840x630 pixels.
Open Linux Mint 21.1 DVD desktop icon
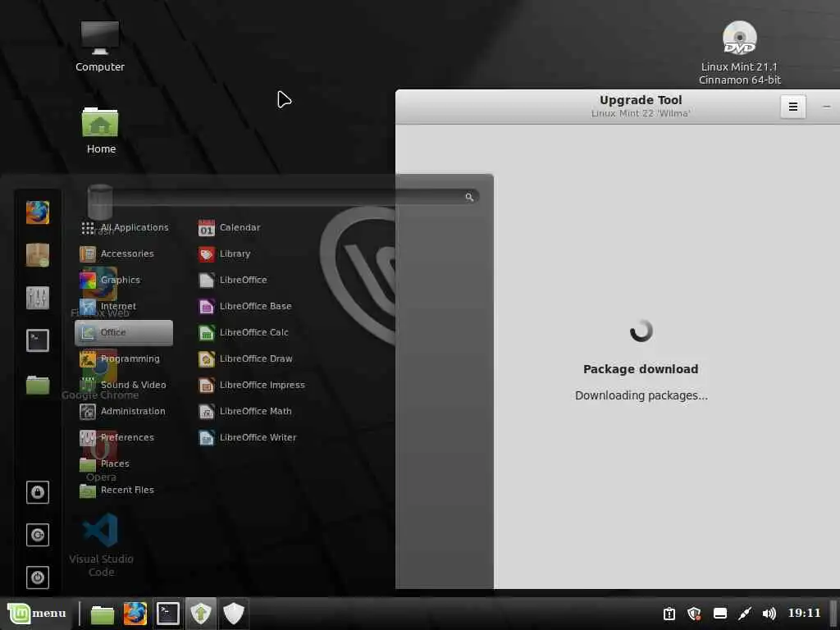[740, 52]
